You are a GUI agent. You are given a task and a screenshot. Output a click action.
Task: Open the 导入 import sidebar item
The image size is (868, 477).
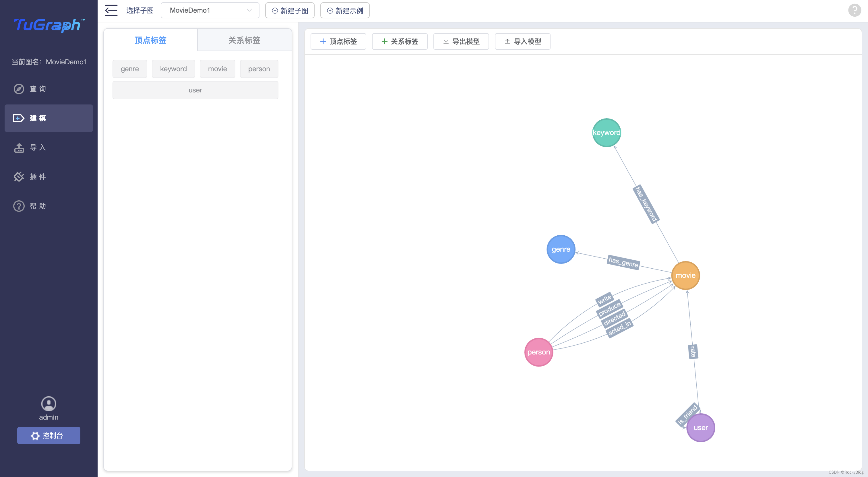(x=49, y=148)
